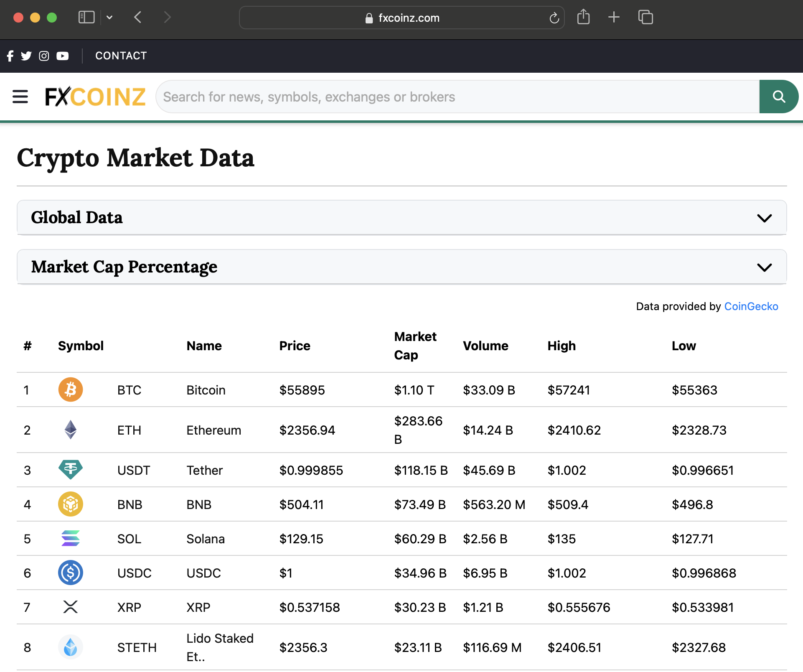Click the Name column header
Screen dimensions: 803x672
[204, 346]
